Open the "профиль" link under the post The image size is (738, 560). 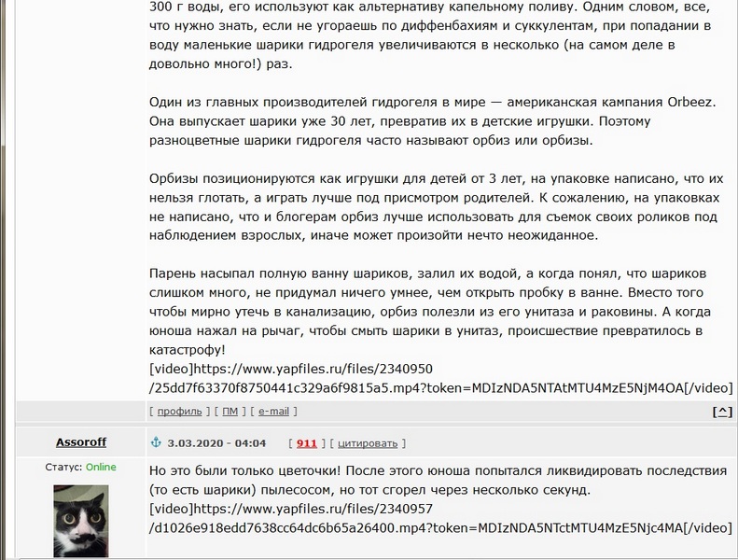pyautogui.click(x=179, y=412)
